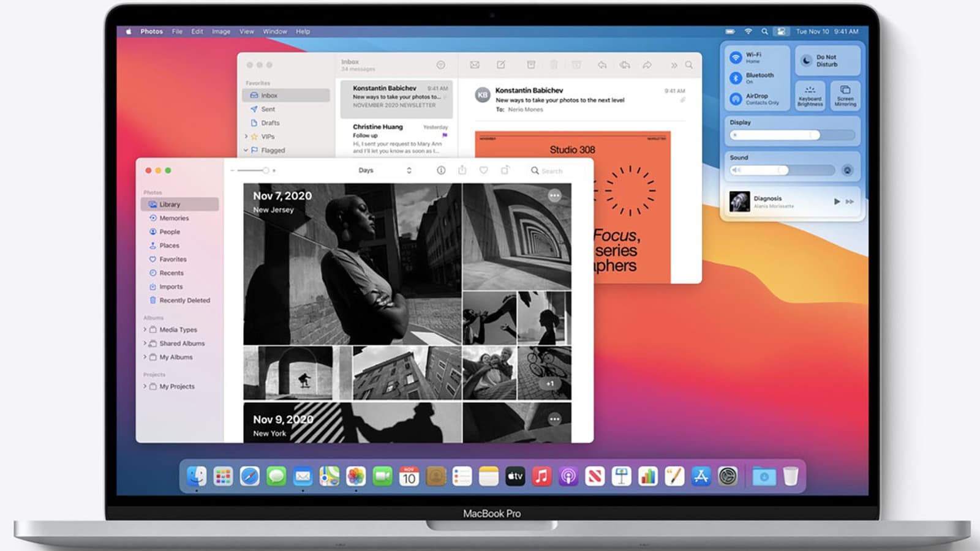Open the File menu
The height and width of the screenshot is (551, 980).
pos(177,31)
